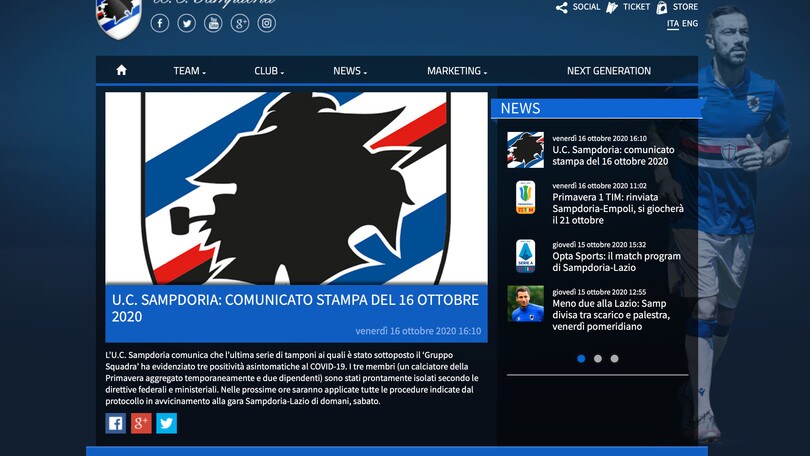
Task: Open the headline 'Comunicato stampa del 16 ottobre 2020'
Action: pos(295,308)
